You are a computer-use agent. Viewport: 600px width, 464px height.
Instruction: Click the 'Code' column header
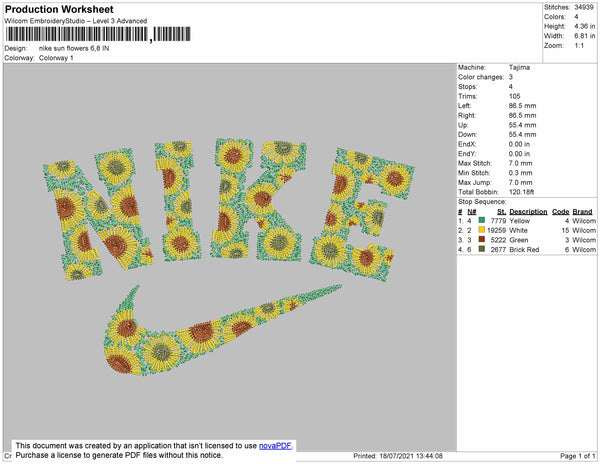pyautogui.click(x=561, y=212)
